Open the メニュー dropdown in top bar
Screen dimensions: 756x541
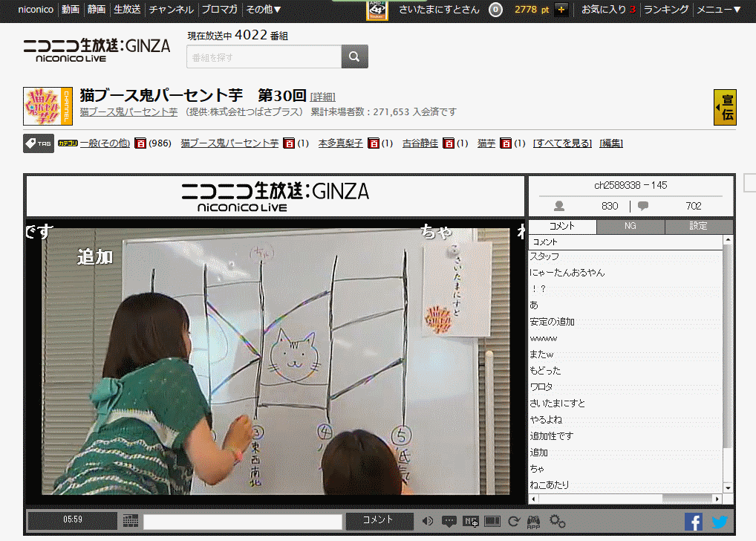click(718, 10)
